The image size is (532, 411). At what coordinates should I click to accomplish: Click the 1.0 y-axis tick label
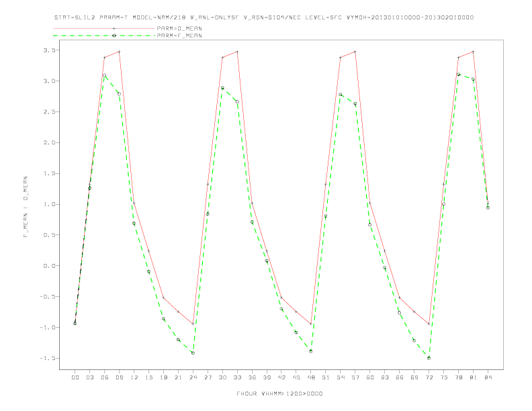[x=49, y=204]
